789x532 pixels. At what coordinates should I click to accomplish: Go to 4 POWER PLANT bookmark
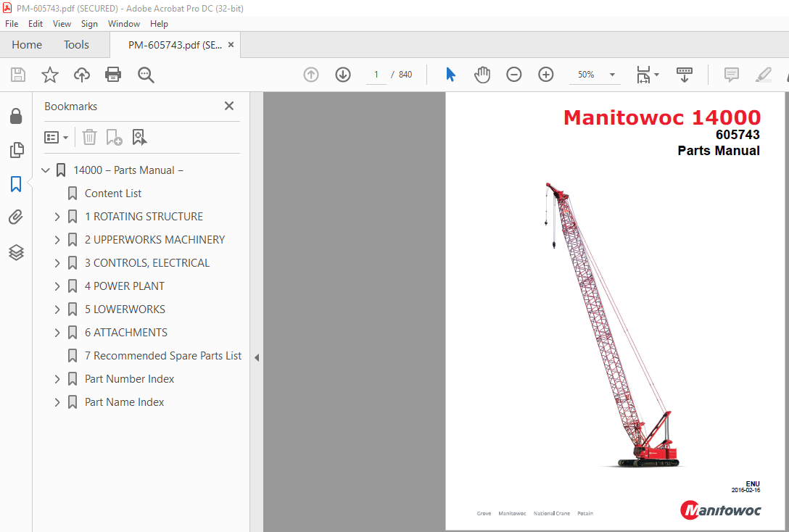[x=125, y=286]
